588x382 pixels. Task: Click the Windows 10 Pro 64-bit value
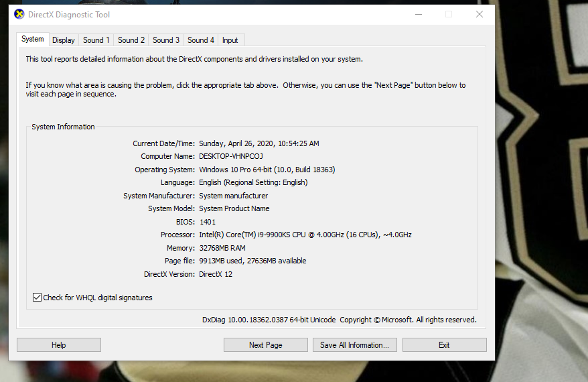coord(267,170)
